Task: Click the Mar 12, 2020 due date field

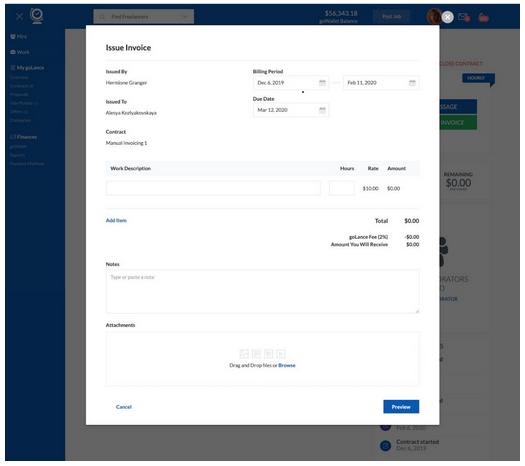Action: [x=291, y=110]
